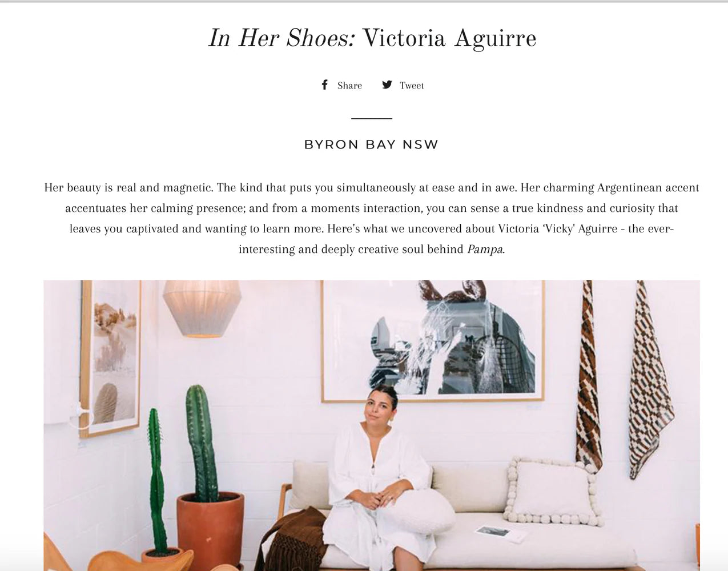Click the Facebook share icon
Viewport: 728px width, 571px height.
pyautogui.click(x=324, y=85)
